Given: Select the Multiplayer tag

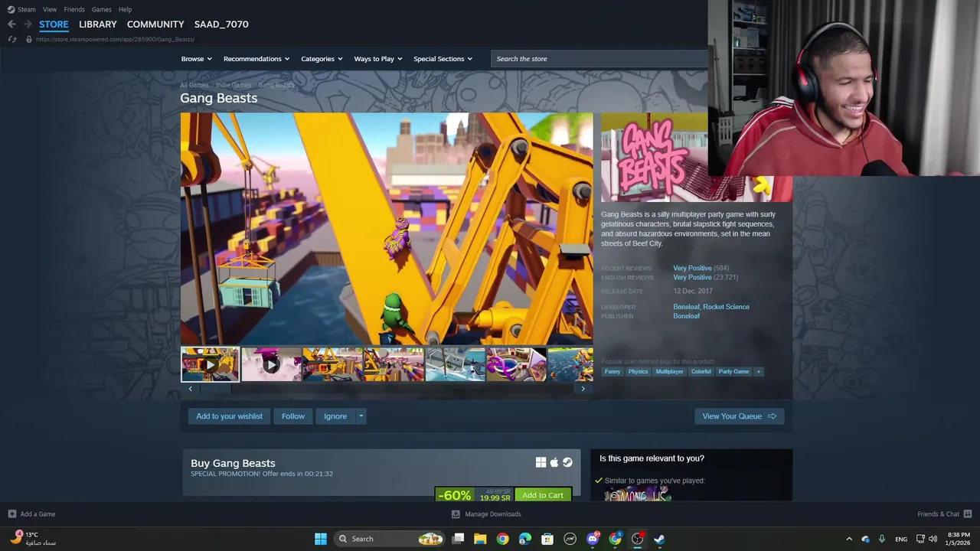Looking at the screenshot, I should point(669,372).
